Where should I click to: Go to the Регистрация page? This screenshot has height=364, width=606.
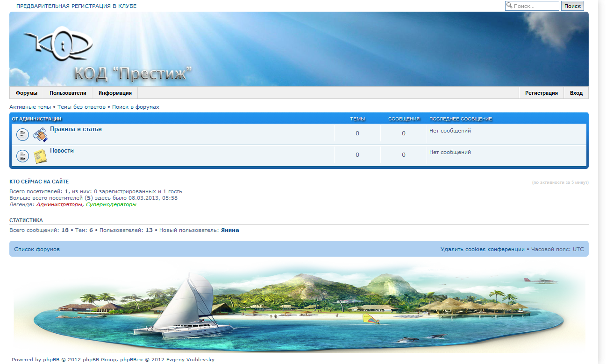pos(541,93)
